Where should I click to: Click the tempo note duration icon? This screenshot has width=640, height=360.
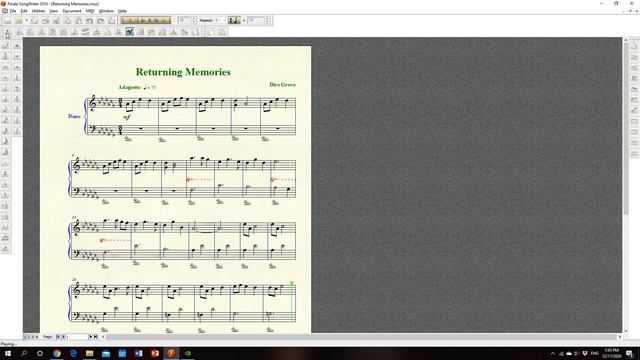(234, 20)
